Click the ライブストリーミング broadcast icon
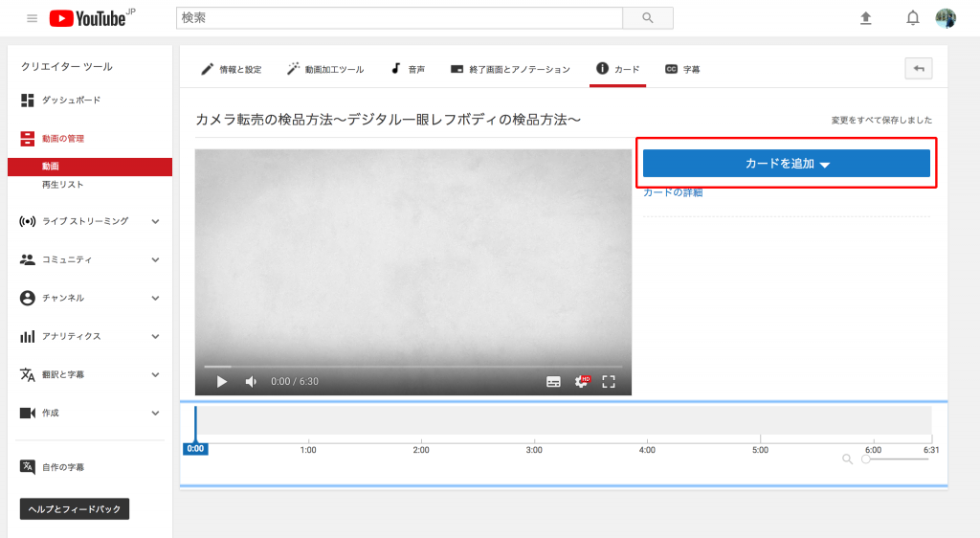The width and height of the screenshot is (980, 538). (x=28, y=221)
